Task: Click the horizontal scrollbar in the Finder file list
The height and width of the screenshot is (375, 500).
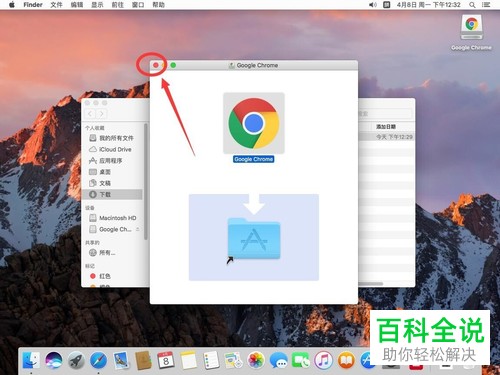Action: pyautogui.click(x=371, y=284)
